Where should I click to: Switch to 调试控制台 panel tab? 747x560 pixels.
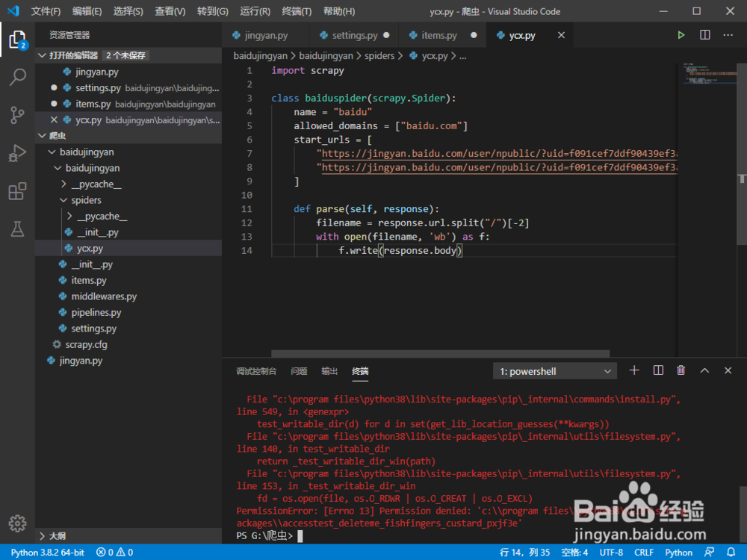pyautogui.click(x=256, y=371)
